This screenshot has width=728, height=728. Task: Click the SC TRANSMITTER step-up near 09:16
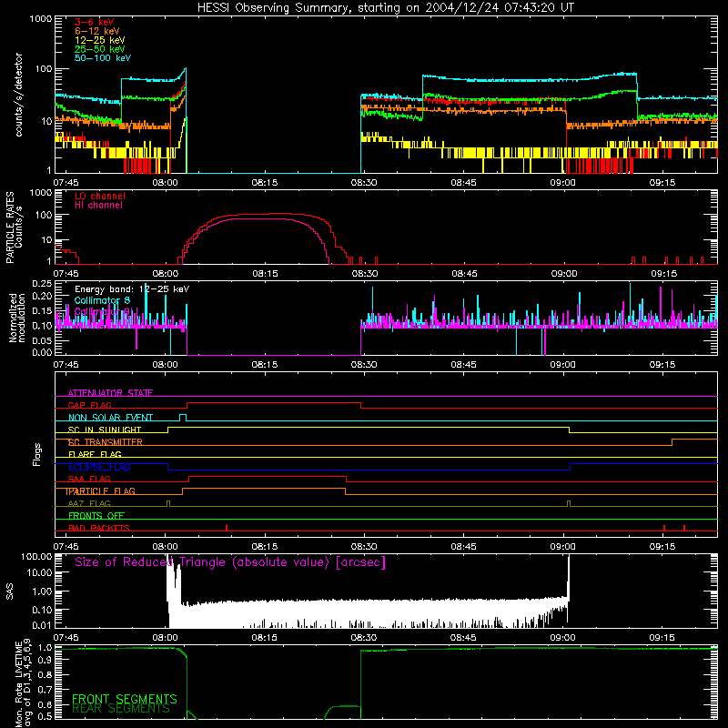[672, 442]
